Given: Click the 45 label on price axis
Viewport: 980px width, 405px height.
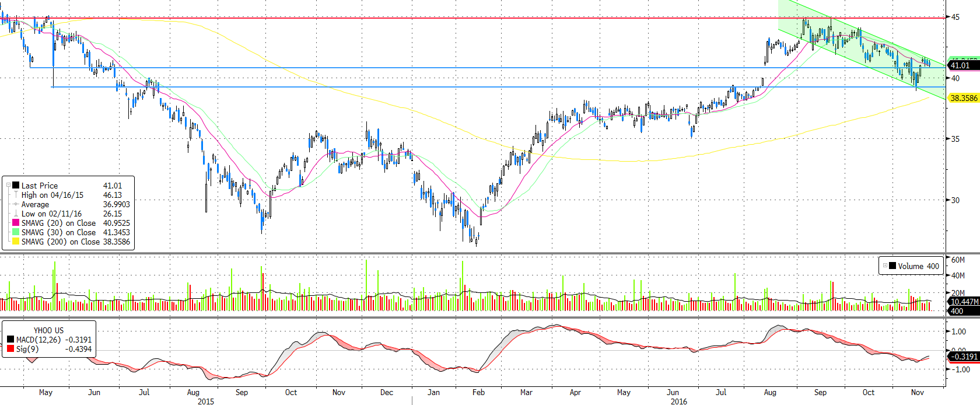Looking at the screenshot, I should click(x=956, y=17).
